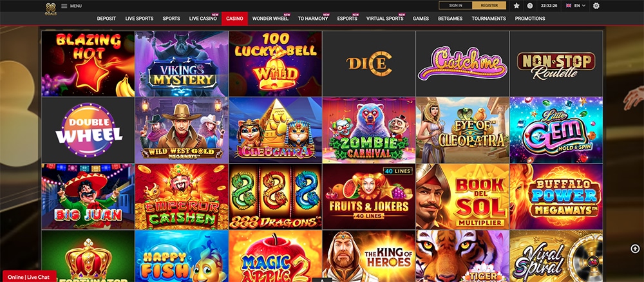Open the settings gear icon
This screenshot has height=282, width=644.
coord(596,6)
